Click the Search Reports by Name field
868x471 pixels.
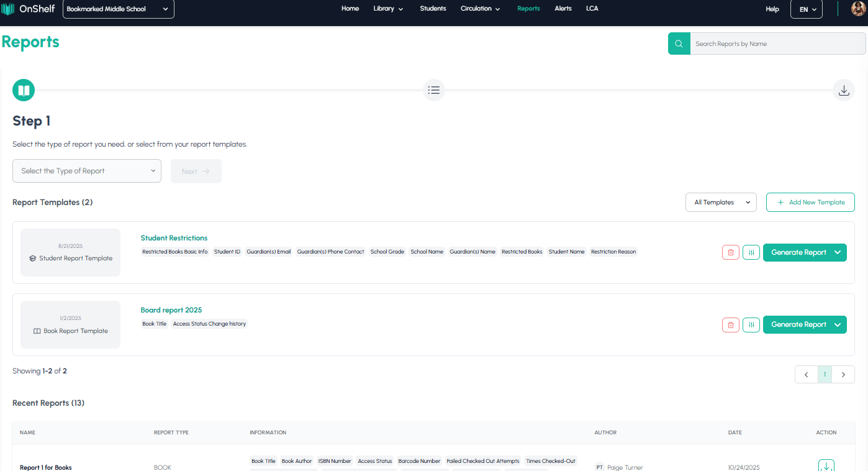(776, 43)
